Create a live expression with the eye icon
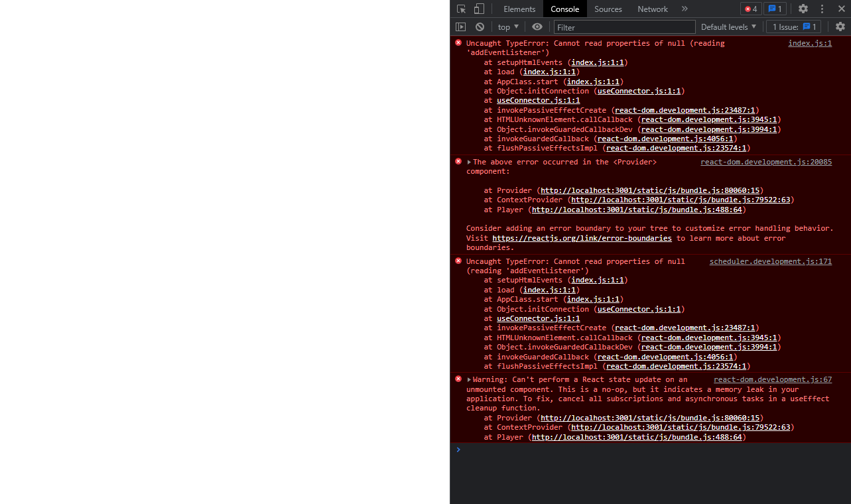 coord(536,27)
